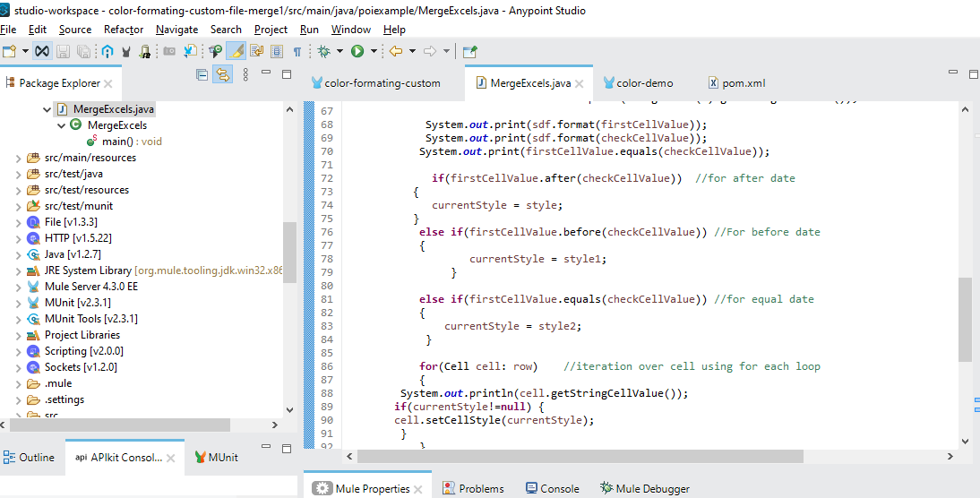
Task: Click the New file wizard icon
Action: [x=10, y=51]
